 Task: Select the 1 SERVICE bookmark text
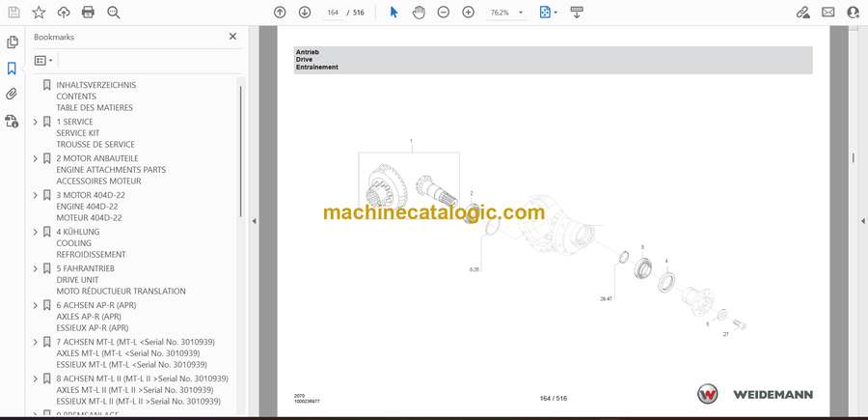click(x=74, y=122)
